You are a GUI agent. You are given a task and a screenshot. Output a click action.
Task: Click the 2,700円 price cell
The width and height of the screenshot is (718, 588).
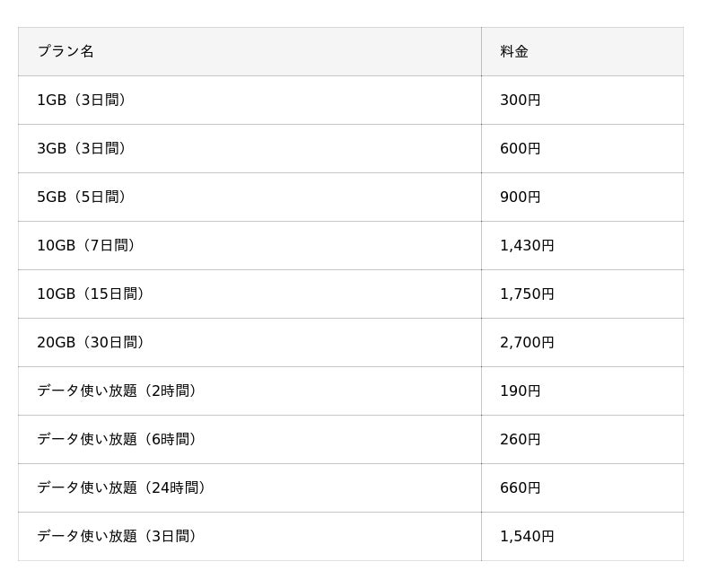[x=527, y=342]
